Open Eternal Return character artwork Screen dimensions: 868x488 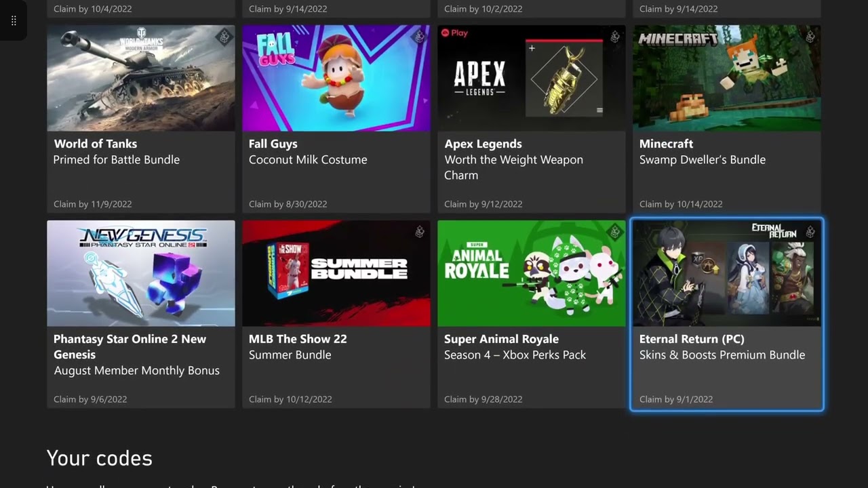tap(727, 273)
